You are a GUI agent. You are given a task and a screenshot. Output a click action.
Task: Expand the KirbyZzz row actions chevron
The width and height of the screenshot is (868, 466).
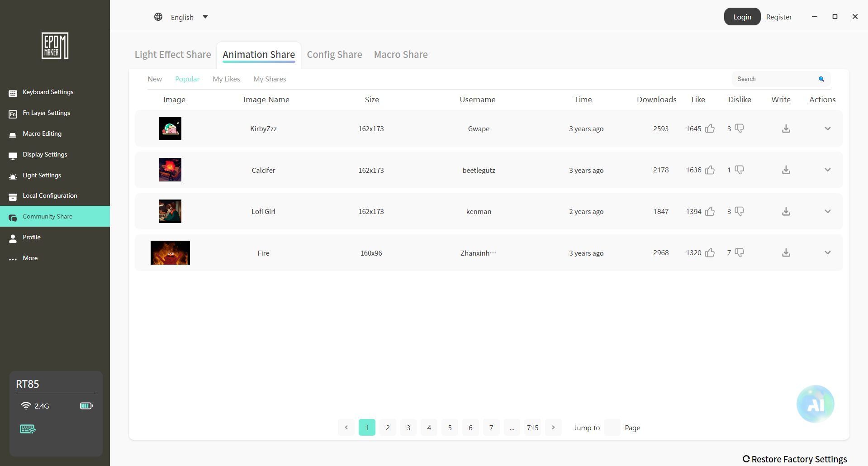click(827, 128)
